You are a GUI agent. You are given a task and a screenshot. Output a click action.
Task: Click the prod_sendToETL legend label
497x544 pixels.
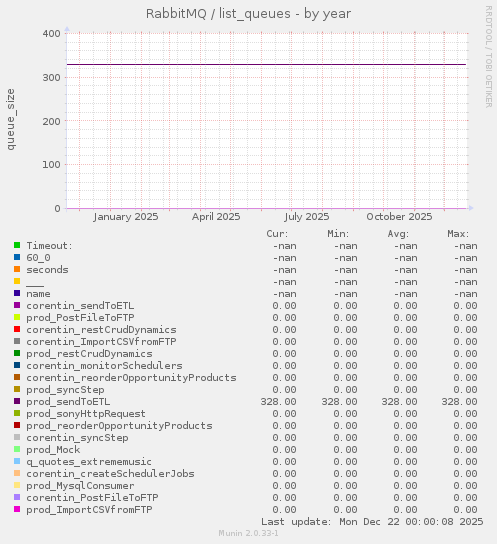(x=68, y=402)
